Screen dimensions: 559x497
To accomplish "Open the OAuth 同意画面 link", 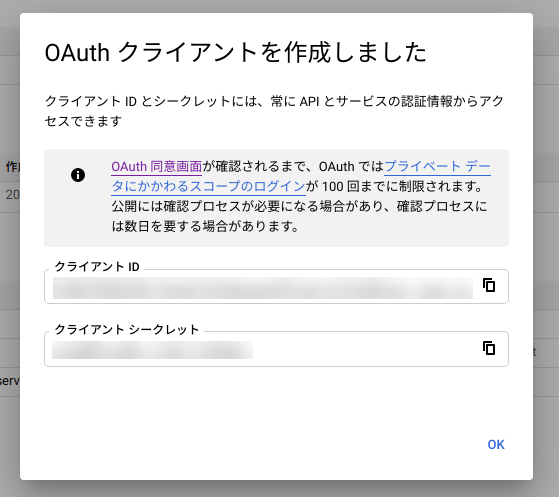I will pos(157,166).
